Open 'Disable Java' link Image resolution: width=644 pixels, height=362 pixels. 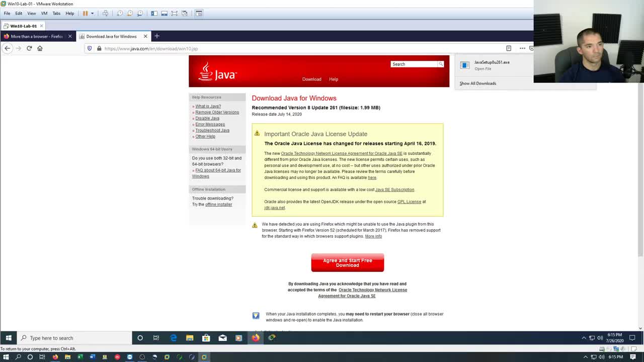pyautogui.click(x=207, y=118)
